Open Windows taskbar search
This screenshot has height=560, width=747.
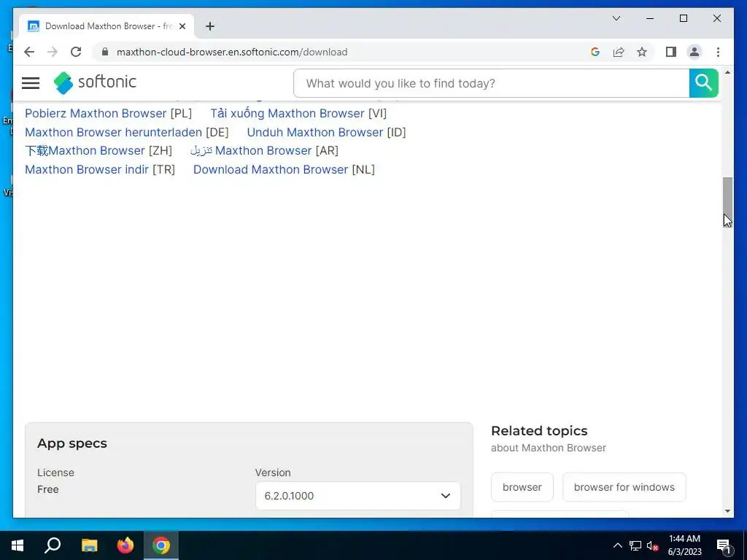pyautogui.click(x=53, y=545)
